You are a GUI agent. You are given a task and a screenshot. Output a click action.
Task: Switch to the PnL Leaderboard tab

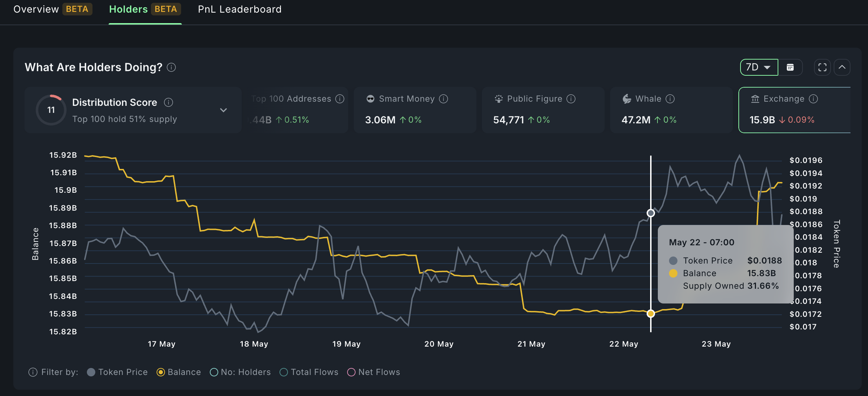click(x=239, y=9)
